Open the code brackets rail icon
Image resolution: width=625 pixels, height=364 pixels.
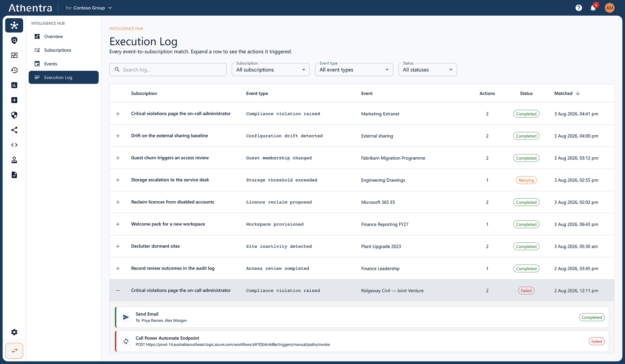pyautogui.click(x=14, y=145)
